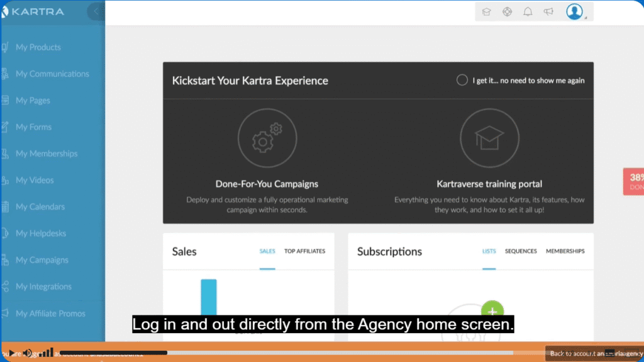This screenshot has height=362, width=644.
Task: Click the Back to account button
Action: tap(594, 353)
